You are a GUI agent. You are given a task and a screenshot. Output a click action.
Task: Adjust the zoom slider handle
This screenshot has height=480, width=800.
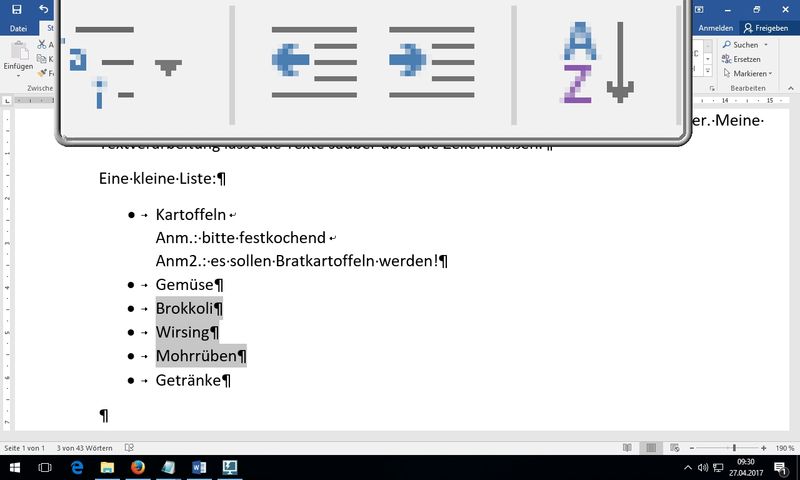pyautogui.click(x=734, y=448)
